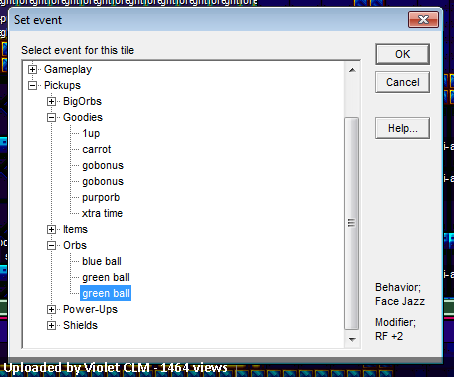Click the Cancel button
Screen dimensions: 454x377
402,82
